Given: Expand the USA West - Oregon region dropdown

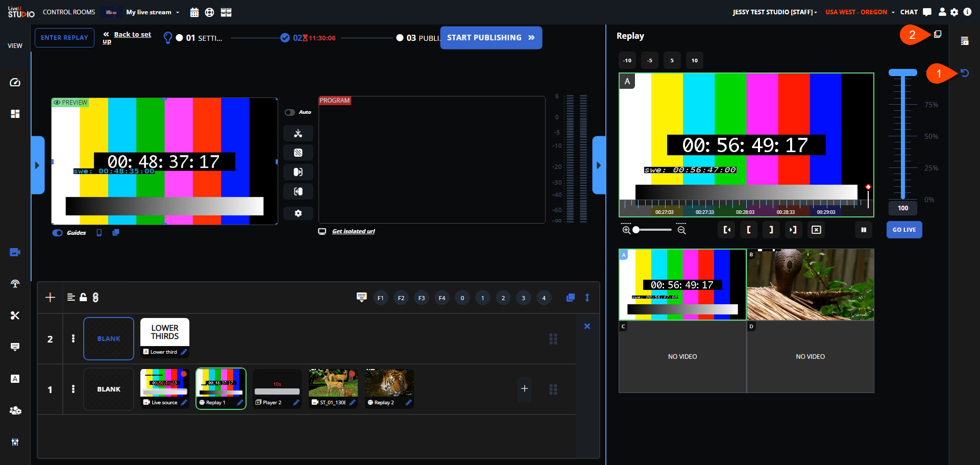Looking at the screenshot, I should 860,12.
